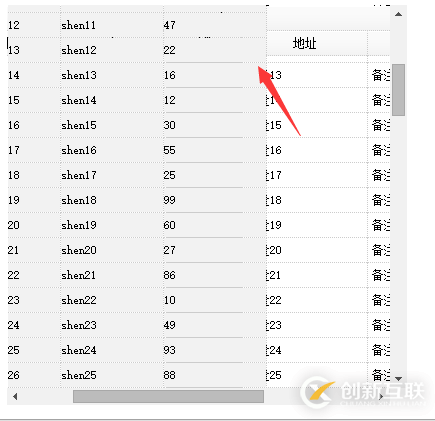Click the 备注 cell in shen22 row
The height and width of the screenshot is (421, 435).
pyautogui.click(x=379, y=300)
